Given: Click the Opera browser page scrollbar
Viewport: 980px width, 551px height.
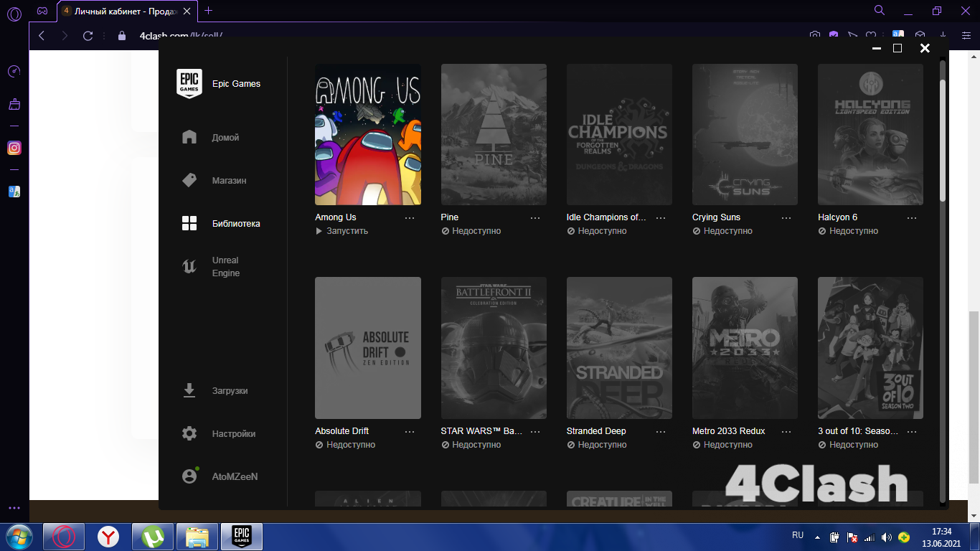Looking at the screenshot, I should 974,398.
